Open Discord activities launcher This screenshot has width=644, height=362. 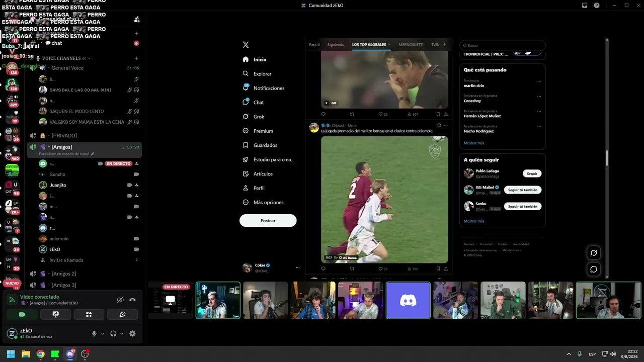pyautogui.click(x=89, y=314)
